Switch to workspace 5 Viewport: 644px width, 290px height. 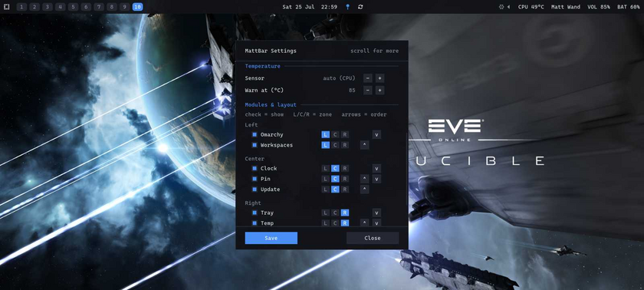click(x=73, y=7)
